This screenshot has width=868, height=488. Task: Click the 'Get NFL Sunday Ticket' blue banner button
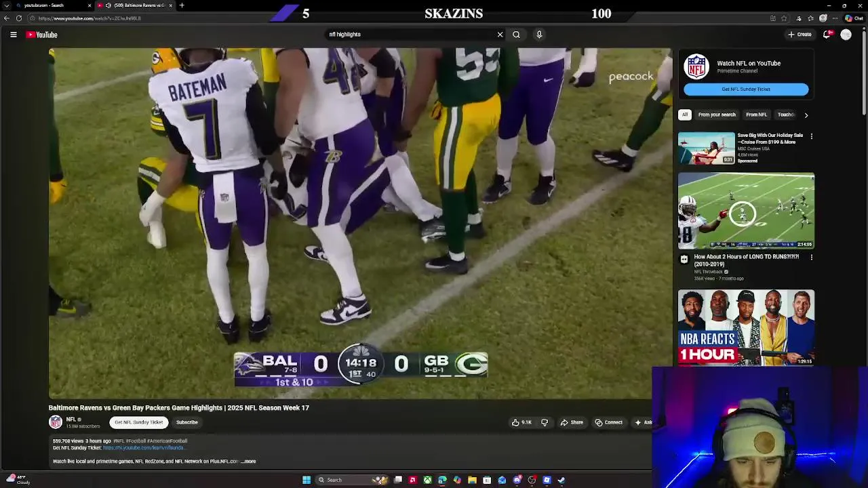(746, 89)
